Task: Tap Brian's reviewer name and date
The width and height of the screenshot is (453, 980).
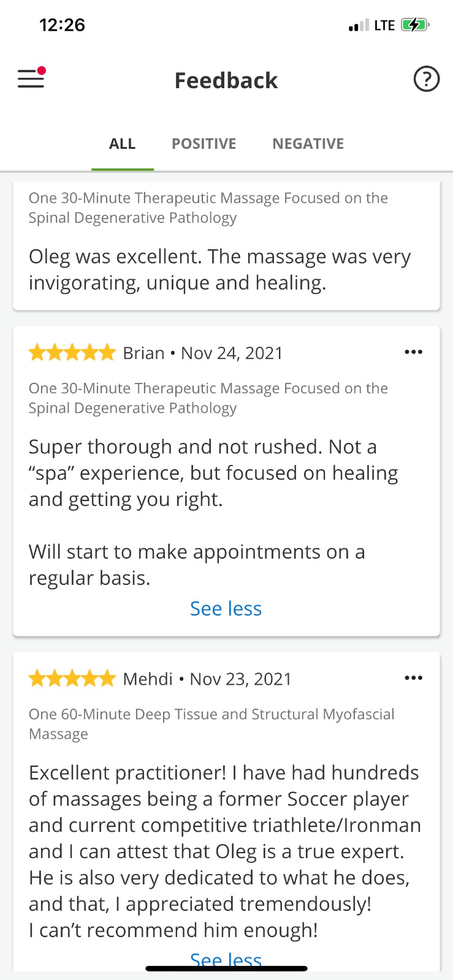Action: click(203, 353)
